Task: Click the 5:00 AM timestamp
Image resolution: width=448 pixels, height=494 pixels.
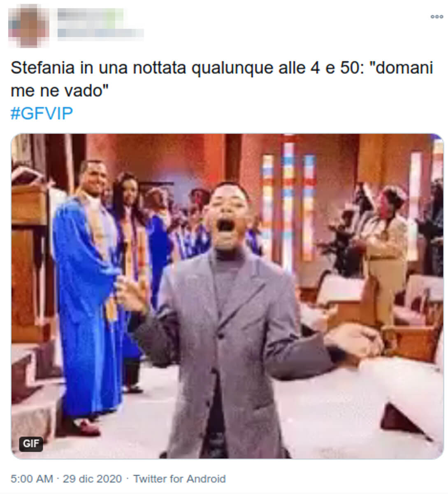Action: 32,479
